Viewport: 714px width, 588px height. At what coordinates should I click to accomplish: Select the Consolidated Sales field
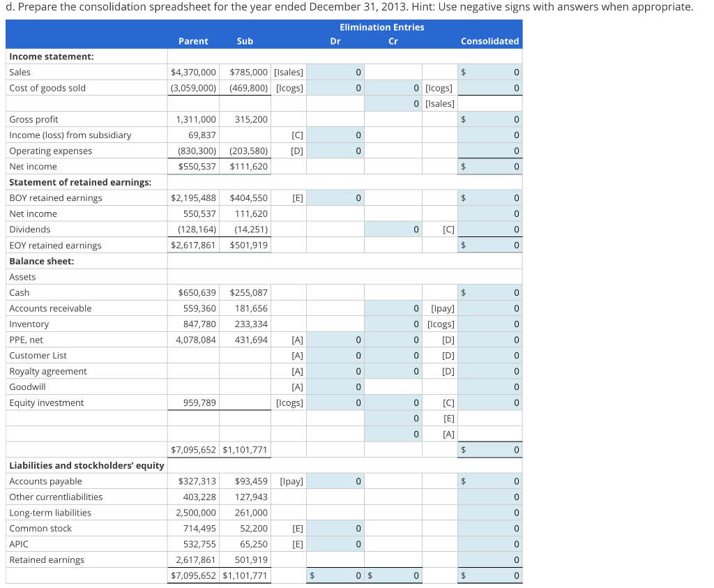[490, 72]
